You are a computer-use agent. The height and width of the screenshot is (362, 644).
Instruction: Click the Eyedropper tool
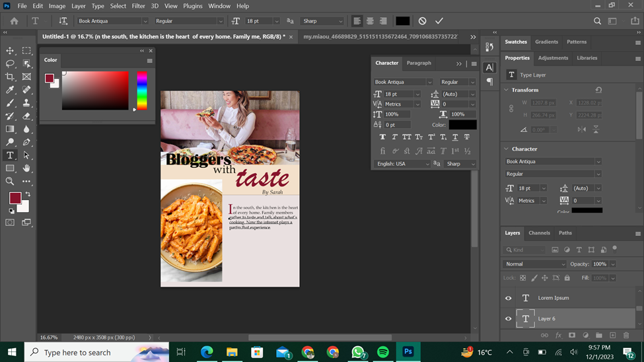(10, 90)
